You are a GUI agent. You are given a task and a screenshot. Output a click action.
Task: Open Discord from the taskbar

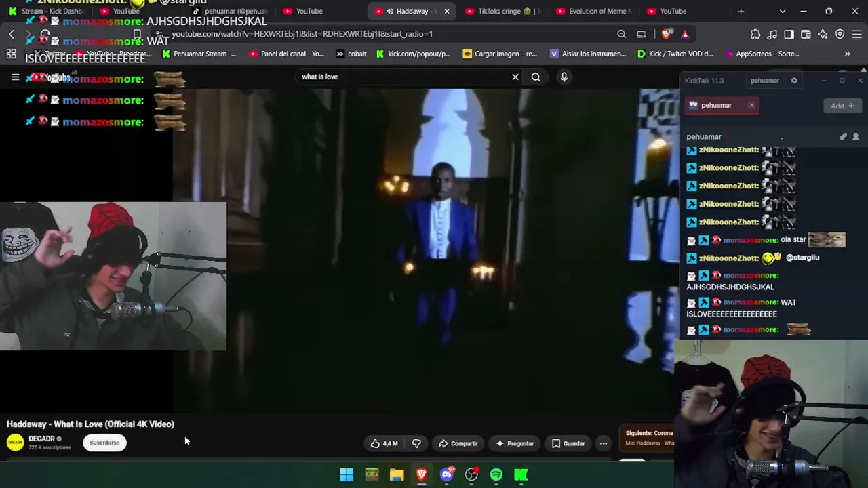(446, 474)
